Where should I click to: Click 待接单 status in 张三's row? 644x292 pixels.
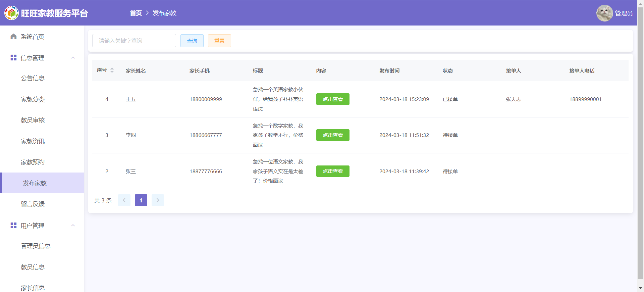pos(450,172)
